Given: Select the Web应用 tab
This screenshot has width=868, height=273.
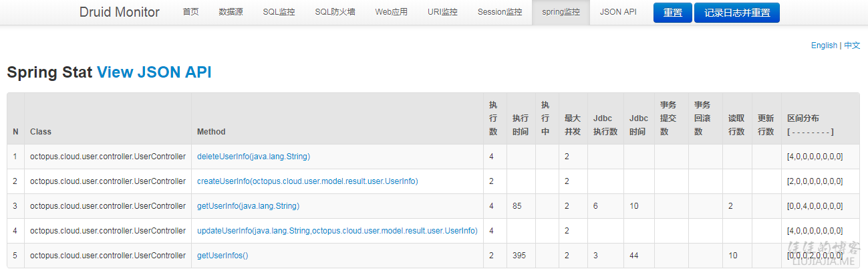Looking at the screenshot, I should pos(391,12).
